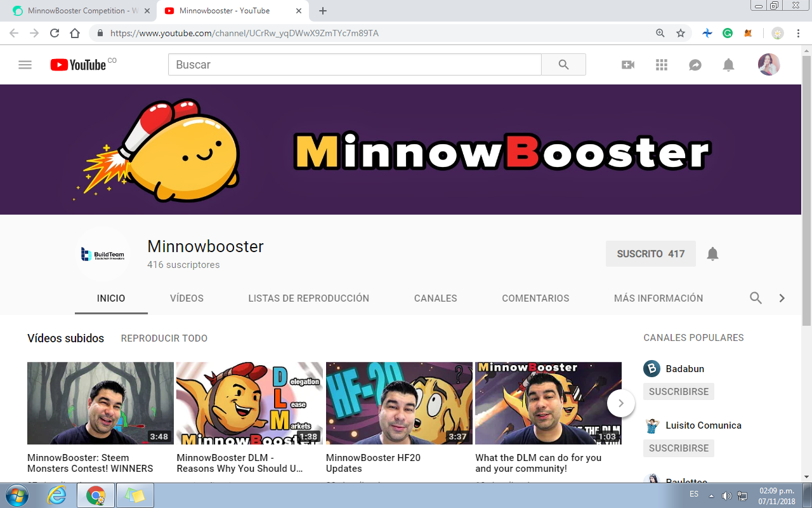The width and height of the screenshot is (812, 508).
Task: Switch to the INICIO tab
Action: 111,298
